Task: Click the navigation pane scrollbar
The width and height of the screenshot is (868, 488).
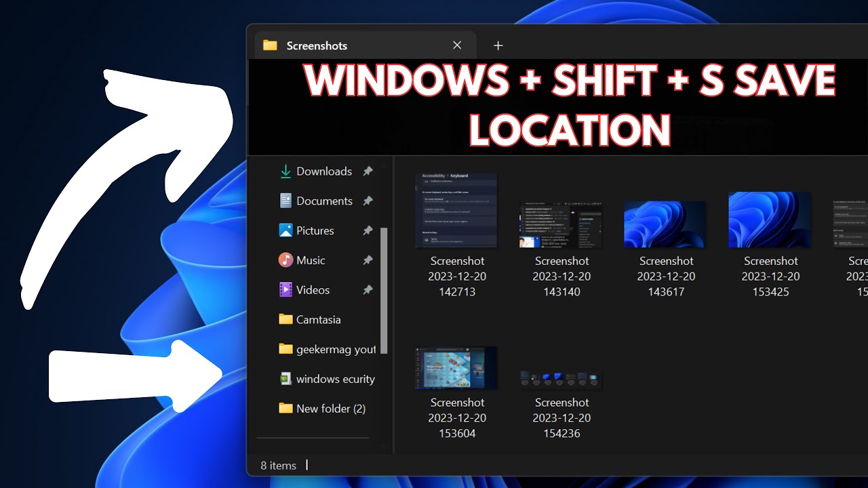Action: [x=384, y=290]
